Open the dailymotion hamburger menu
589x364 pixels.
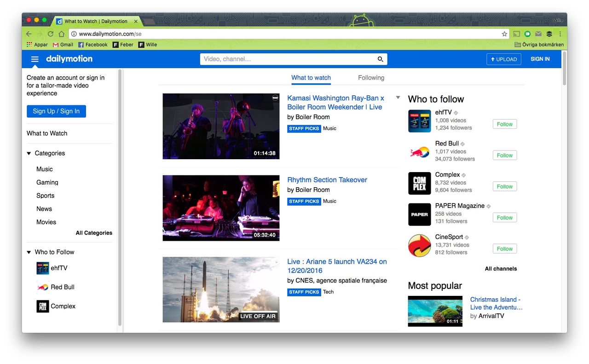coord(35,59)
